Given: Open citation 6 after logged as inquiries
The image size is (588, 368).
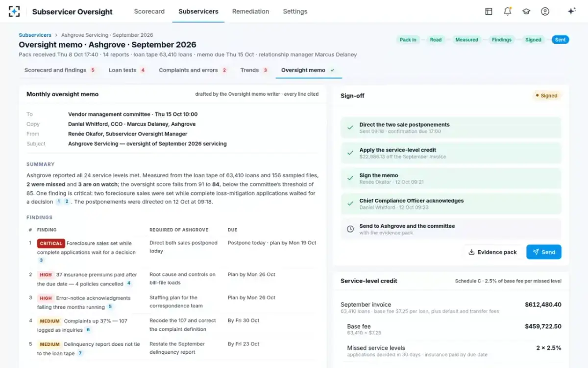Looking at the screenshot, I should tap(88, 330).
